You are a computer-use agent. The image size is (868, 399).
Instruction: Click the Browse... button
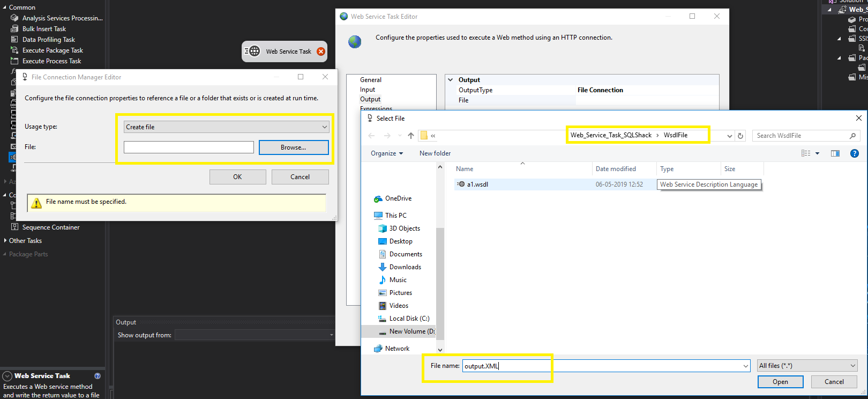click(x=294, y=147)
